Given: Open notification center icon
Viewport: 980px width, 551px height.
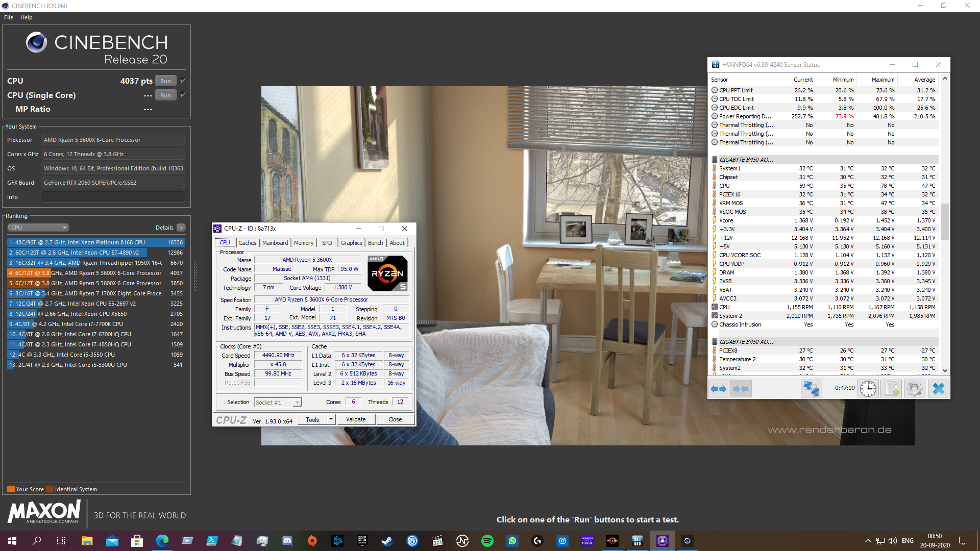Looking at the screenshot, I should pyautogui.click(x=963, y=541).
